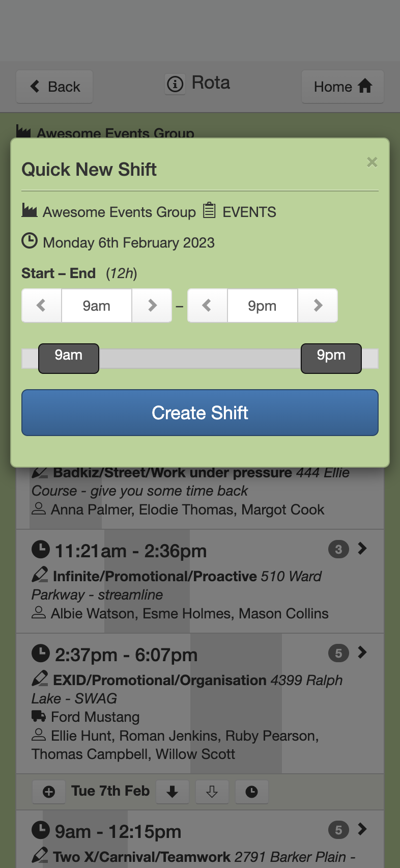
Task: Select the 9am slider handle
Action: click(69, 359)
